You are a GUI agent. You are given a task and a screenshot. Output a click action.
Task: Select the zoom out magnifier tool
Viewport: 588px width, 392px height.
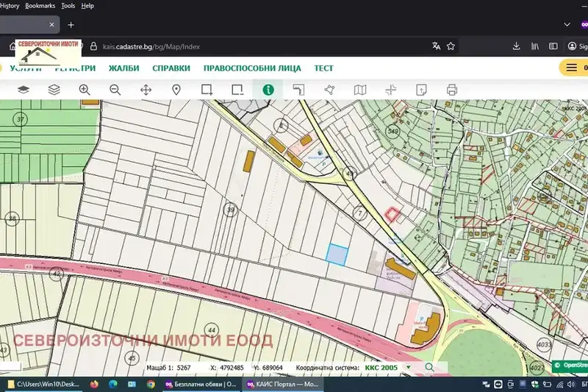pos(115,90)
